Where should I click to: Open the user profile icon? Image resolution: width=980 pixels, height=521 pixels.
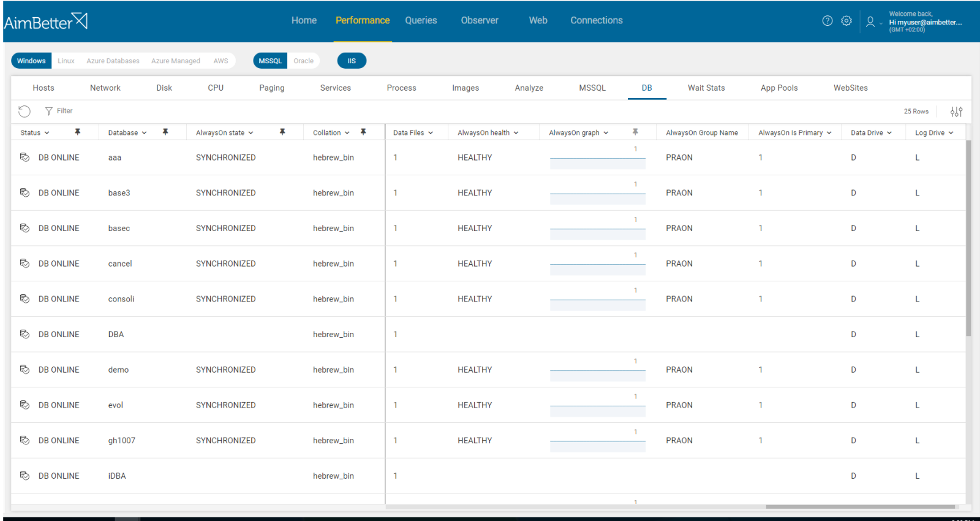tap(870, 22)
